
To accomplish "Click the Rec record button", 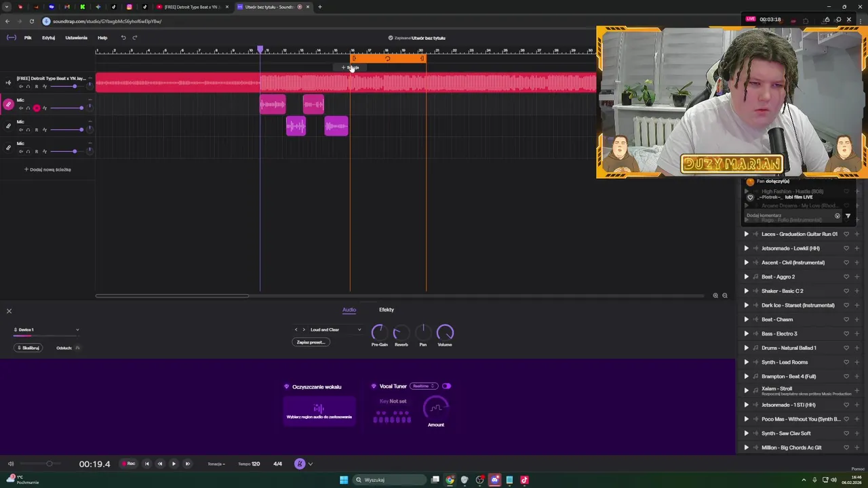I will coord(129,464).
